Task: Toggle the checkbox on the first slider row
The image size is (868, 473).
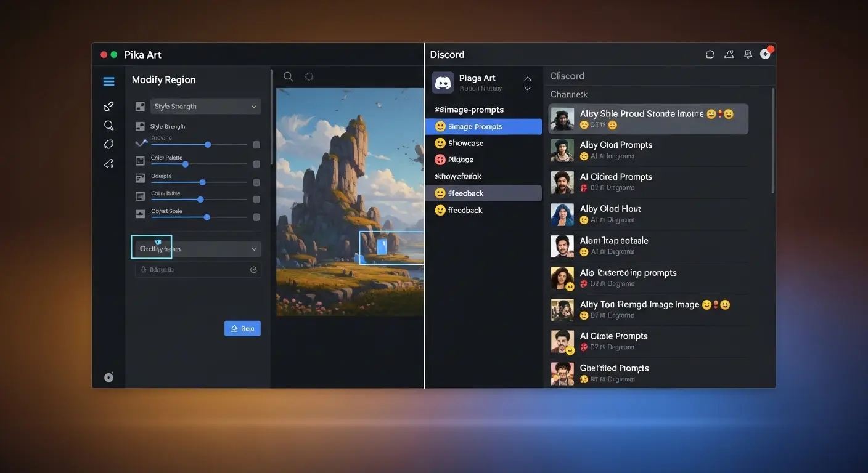Action: (256, 145)
